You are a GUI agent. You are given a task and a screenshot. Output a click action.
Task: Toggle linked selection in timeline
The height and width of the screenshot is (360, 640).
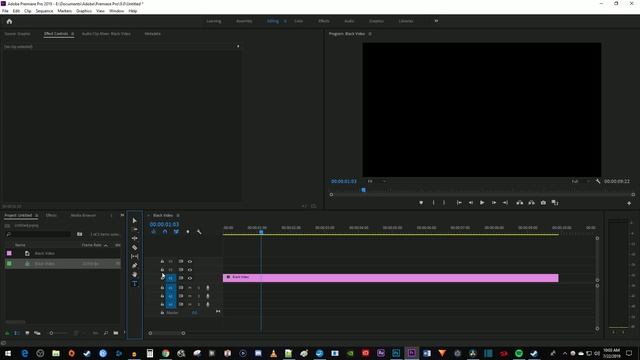coord(176,232)
